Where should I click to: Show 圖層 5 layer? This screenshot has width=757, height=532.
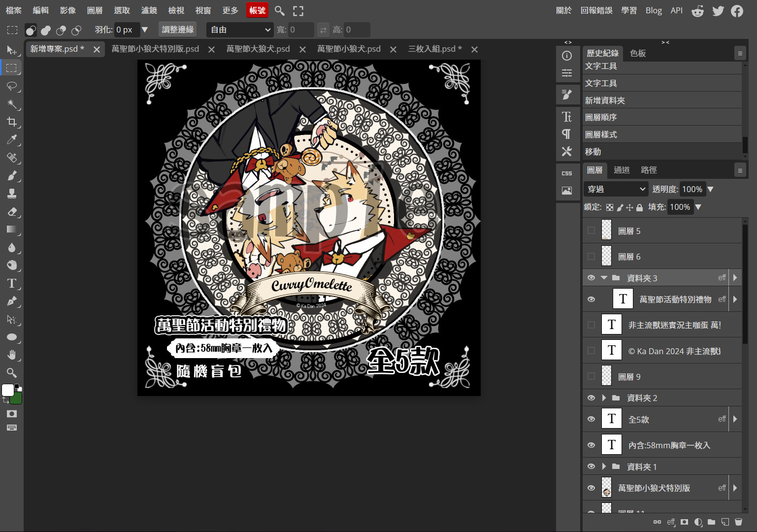click(x=592, y=231)
